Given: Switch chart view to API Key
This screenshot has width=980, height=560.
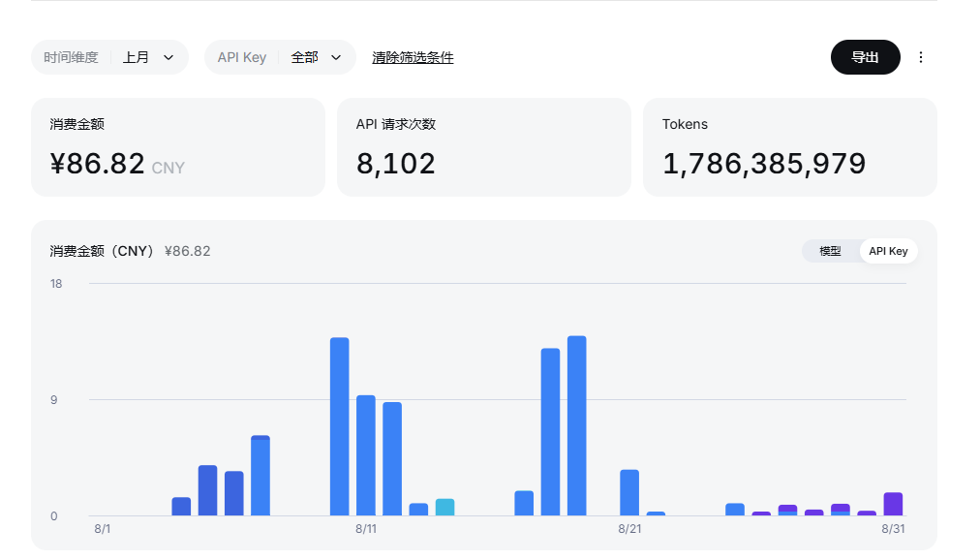Looking at the screenshot, I should click(888, 251).
